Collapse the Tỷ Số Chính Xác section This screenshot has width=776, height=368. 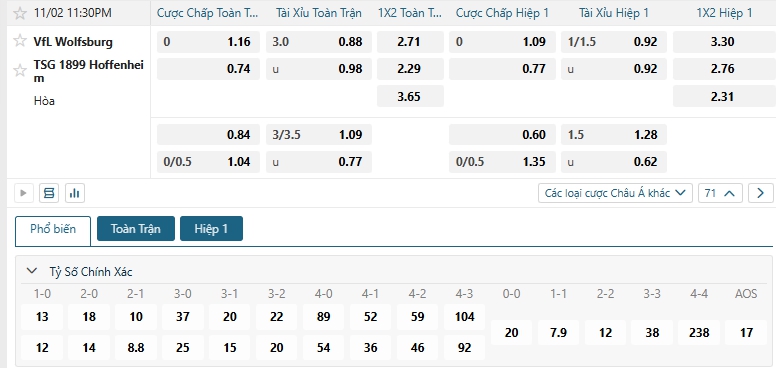pyautogui.click(x=32, y=271)
